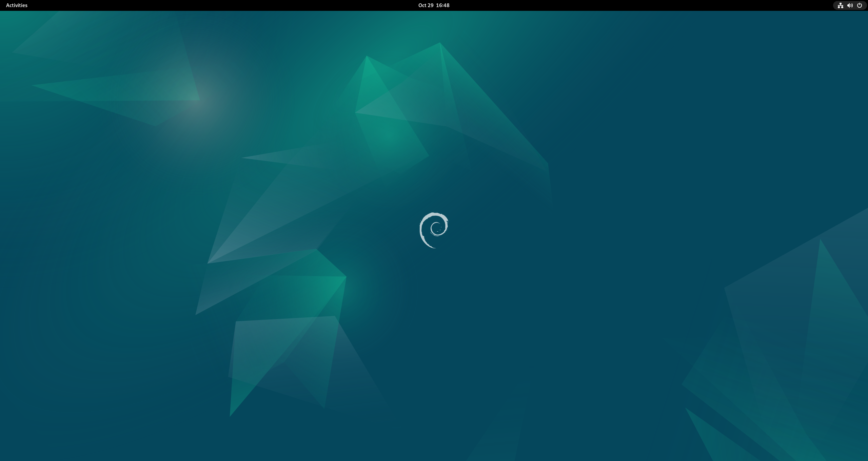Open the calendar by clicking the clock
This screenshot has height=461, width=868.
point(434,5)
